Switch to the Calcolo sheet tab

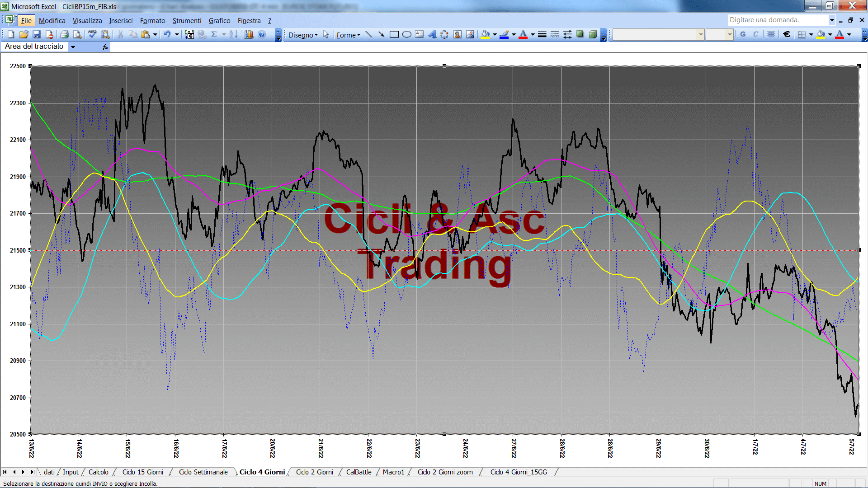click(98, 472)
